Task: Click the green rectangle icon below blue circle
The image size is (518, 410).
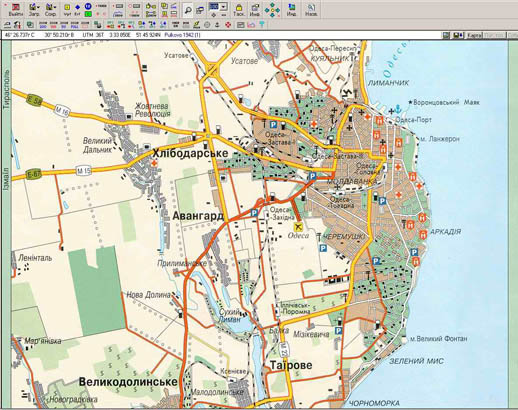Action: 88,14
